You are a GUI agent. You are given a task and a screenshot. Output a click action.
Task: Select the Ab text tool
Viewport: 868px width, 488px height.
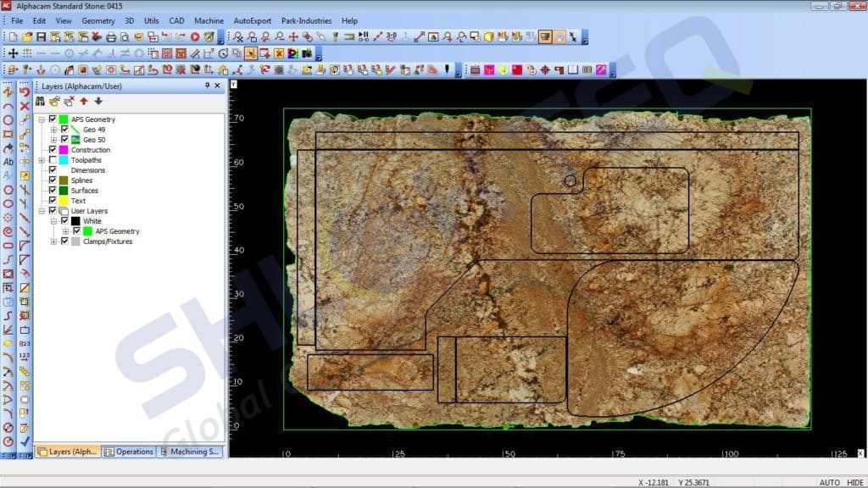pos(8,162)
